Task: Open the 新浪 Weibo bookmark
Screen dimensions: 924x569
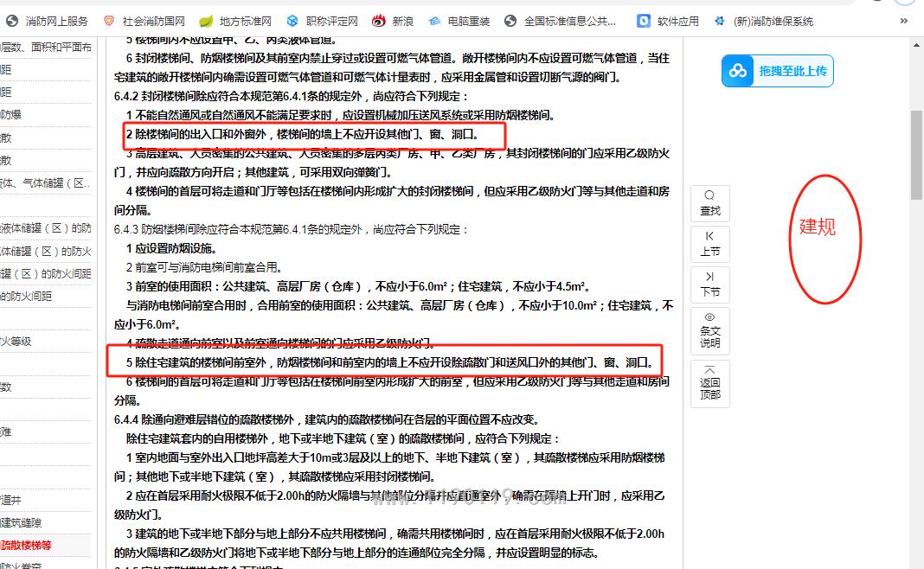Action: click(x=394, y=21)
